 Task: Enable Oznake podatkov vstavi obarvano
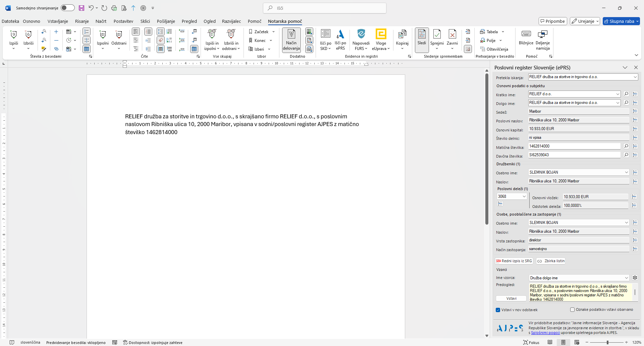click(x=572, y=310)
